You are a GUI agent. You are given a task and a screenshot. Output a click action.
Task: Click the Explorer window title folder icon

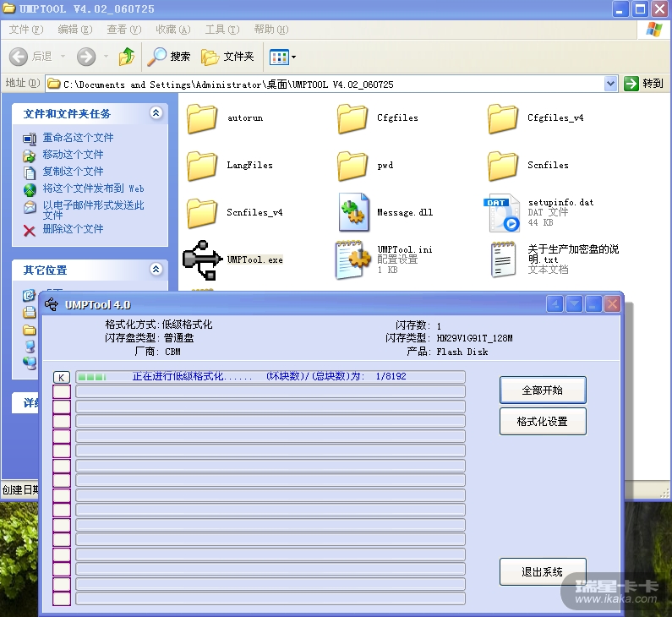[9, 8]
